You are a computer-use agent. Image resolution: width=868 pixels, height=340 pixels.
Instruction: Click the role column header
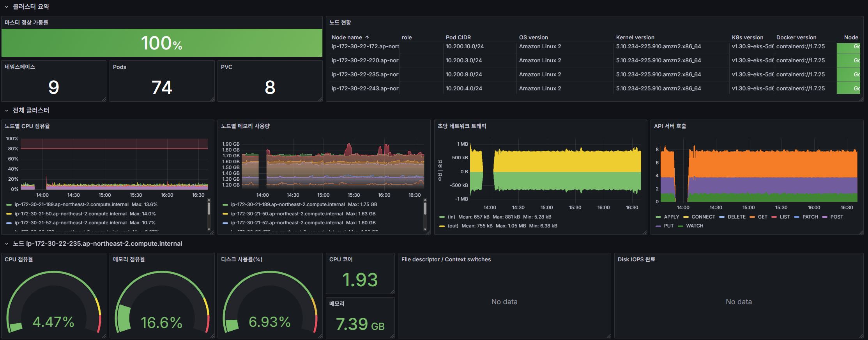pos(407,37)
